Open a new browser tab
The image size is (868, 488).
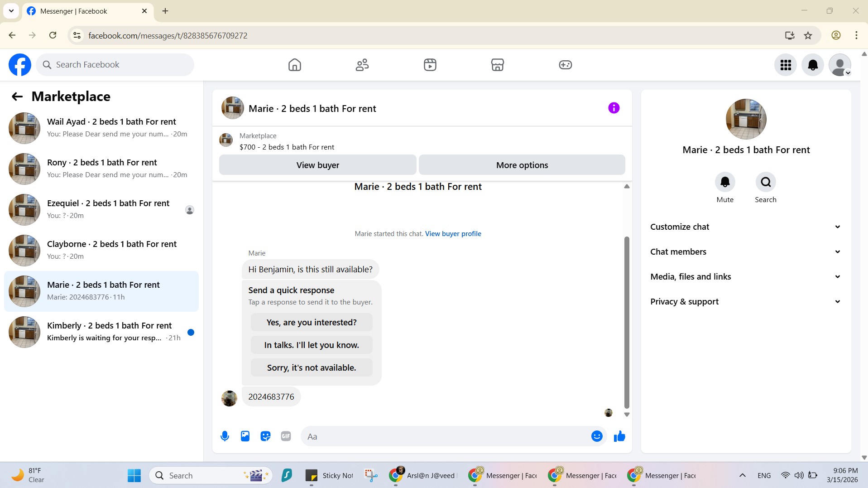(165, 11)
